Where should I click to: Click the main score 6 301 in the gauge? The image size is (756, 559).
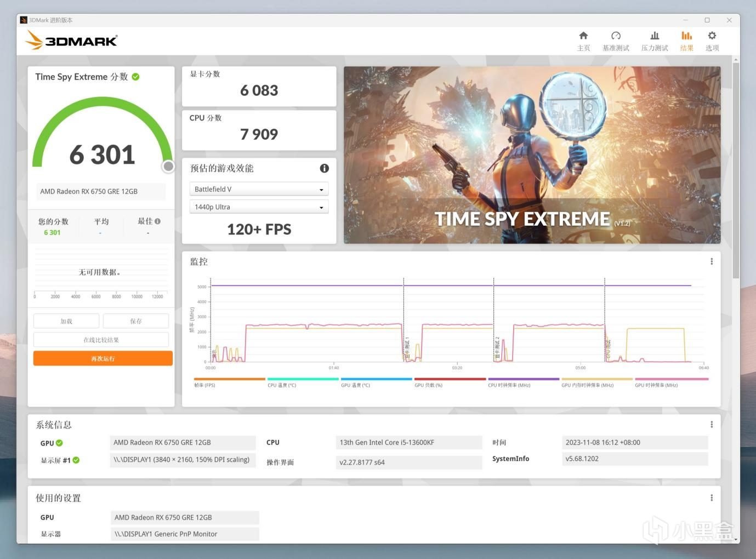click(102, 155)
